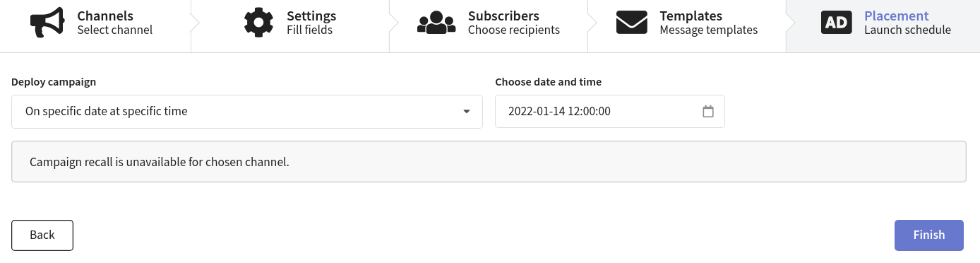Focus the date and time input field
Screen dimensions: 980x263
coord(610,112)
